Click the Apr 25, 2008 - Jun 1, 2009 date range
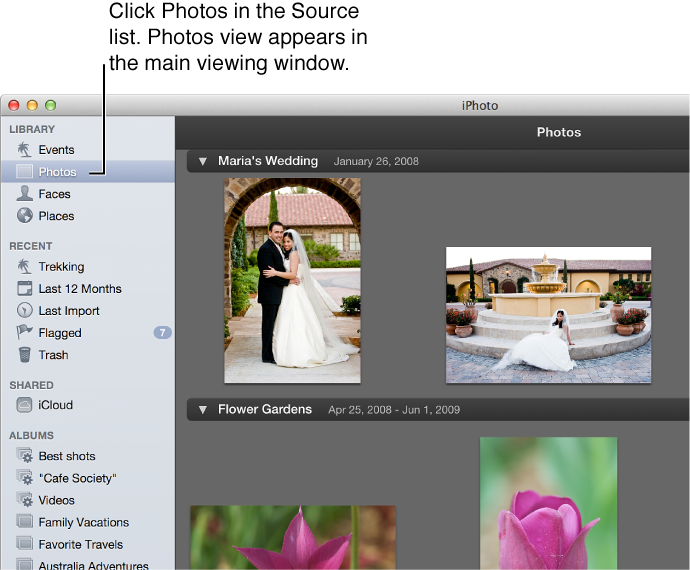The width and height of the screenshot is (690, 570). coord(394,410)
